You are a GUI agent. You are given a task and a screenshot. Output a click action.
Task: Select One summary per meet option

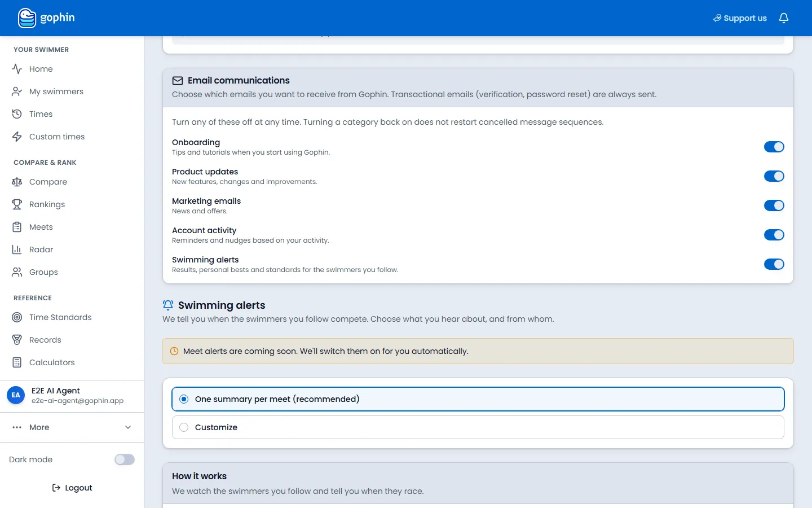[478, 399]
